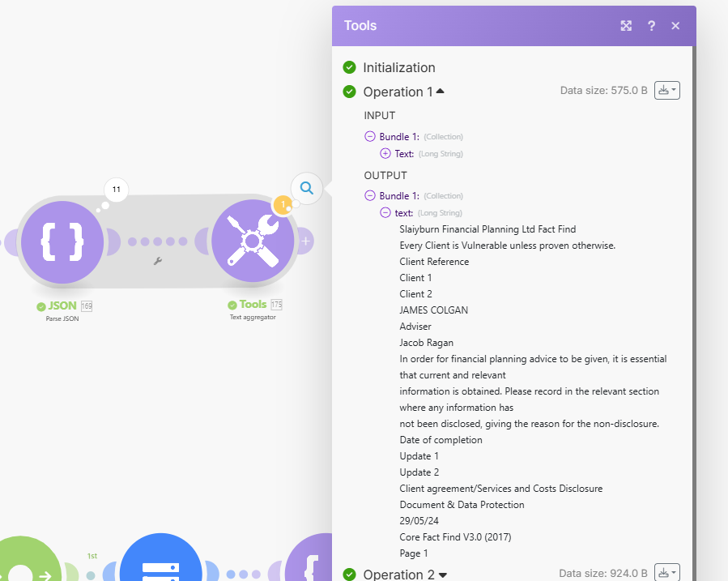Click the 'Text aggregator' subtitle
The width and height of the screenshot is (728, 581).
click(x=253, y=317)
